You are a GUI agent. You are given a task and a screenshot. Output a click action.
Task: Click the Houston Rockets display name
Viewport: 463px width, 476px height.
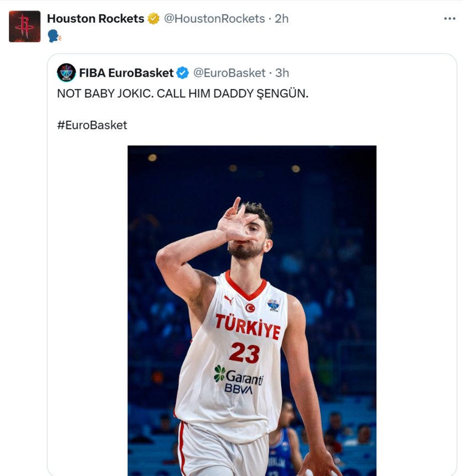pyautogui.click(x=95, y=19)
